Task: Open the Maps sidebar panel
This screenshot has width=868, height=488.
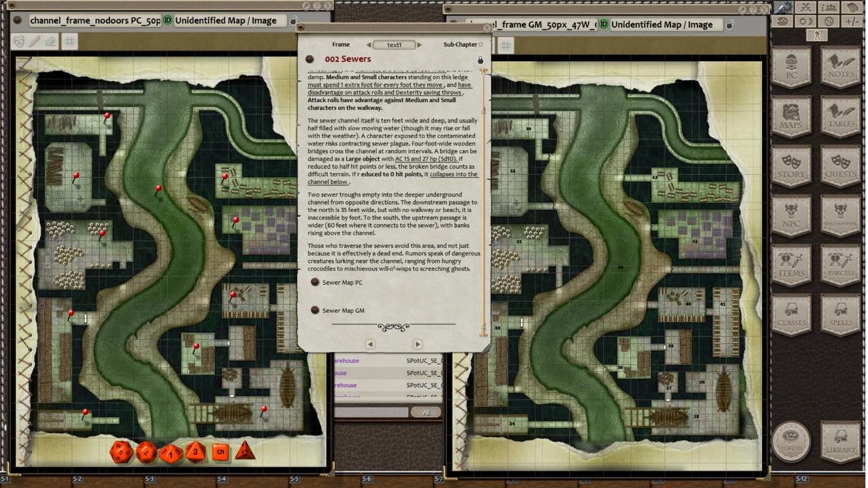Action: point(791,115)
